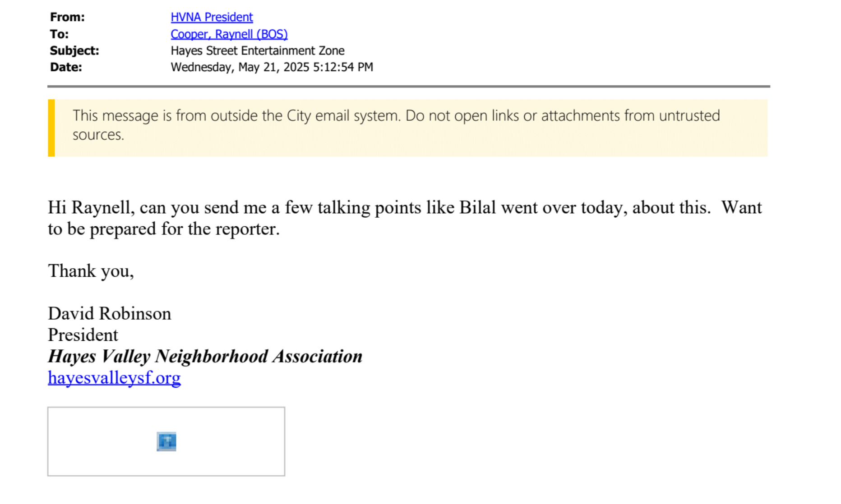The image size is (841, 504).
Task: Click the broken image placeholder icon
Action: (x=166, y=442)
